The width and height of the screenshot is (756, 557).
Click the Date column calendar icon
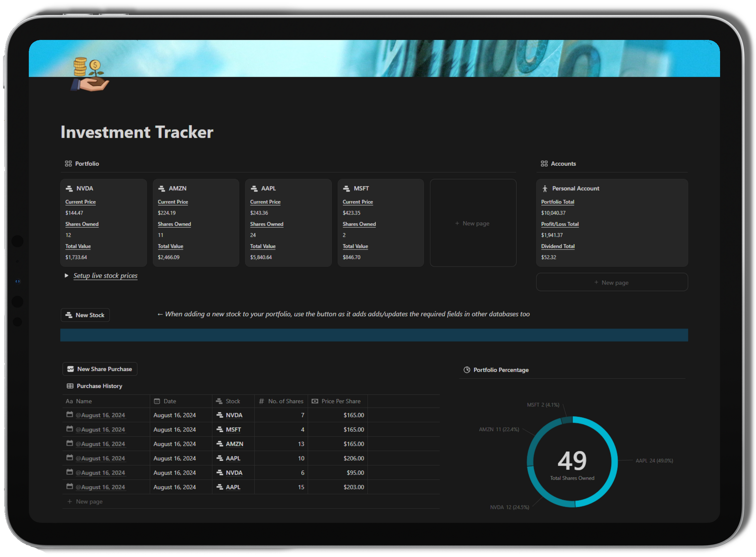pos(157,401)
